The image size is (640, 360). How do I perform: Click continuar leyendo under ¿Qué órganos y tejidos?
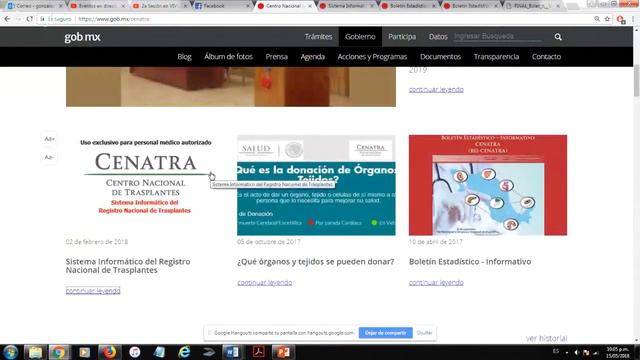click(264, 282)
